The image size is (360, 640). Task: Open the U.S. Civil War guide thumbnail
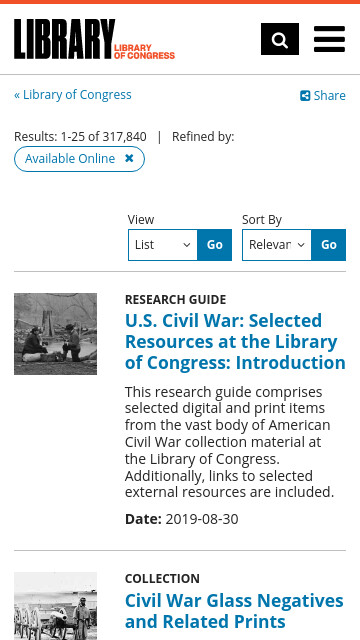click(x=56, y=334)
